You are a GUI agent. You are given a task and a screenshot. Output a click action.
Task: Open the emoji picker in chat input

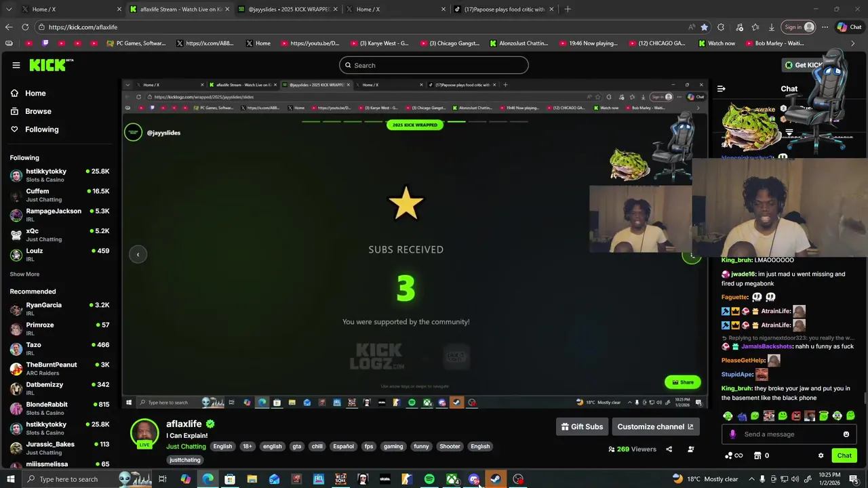(846, 434)
